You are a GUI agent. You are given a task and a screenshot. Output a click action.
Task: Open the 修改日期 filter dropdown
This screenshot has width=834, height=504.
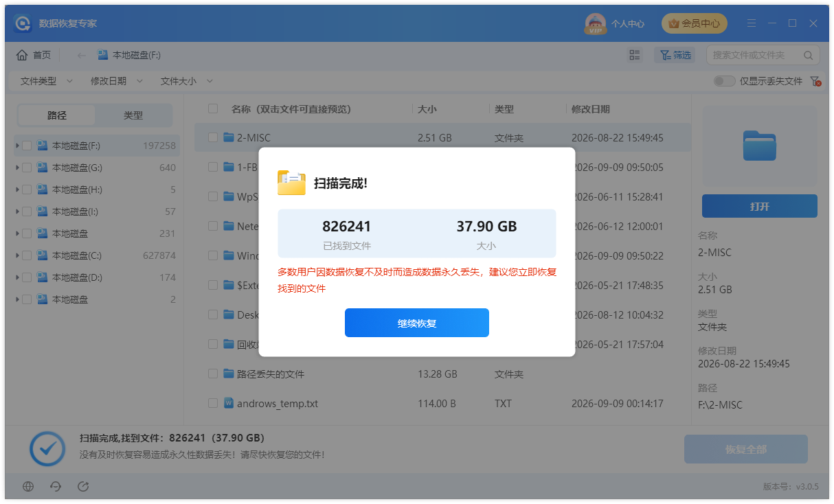[116, 81]
